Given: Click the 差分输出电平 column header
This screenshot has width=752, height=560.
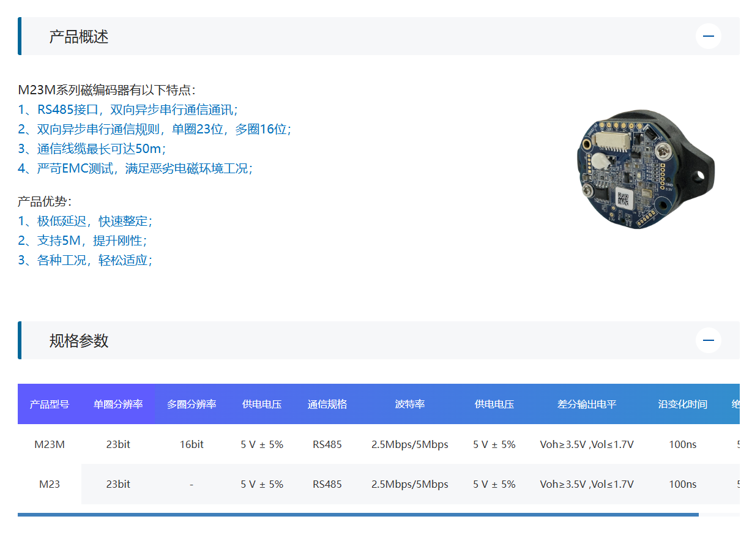Looking at the screenshot, I should pyautogui.click(x=586, y=404).
